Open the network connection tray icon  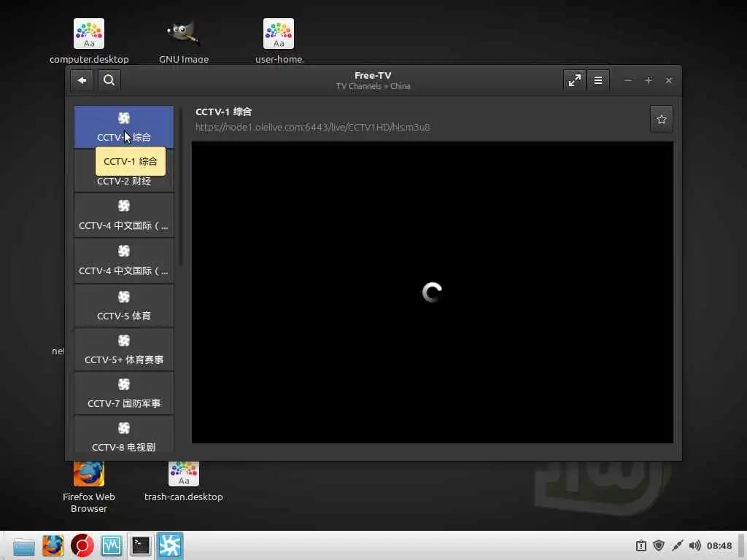pos(677,545)
